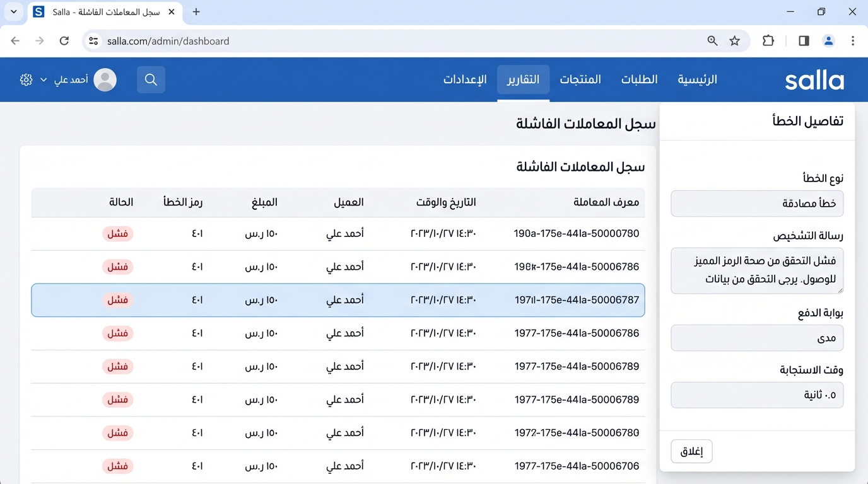This screenshot has width=868, height=484.
Task: Open Chrome's three-dot menu
Action: tap(853, 40)
